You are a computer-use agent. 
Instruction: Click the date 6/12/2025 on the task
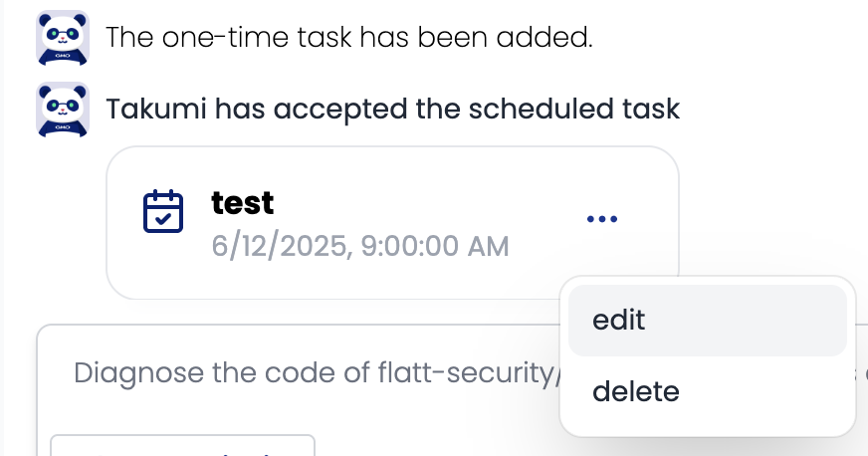pos(279,245)
